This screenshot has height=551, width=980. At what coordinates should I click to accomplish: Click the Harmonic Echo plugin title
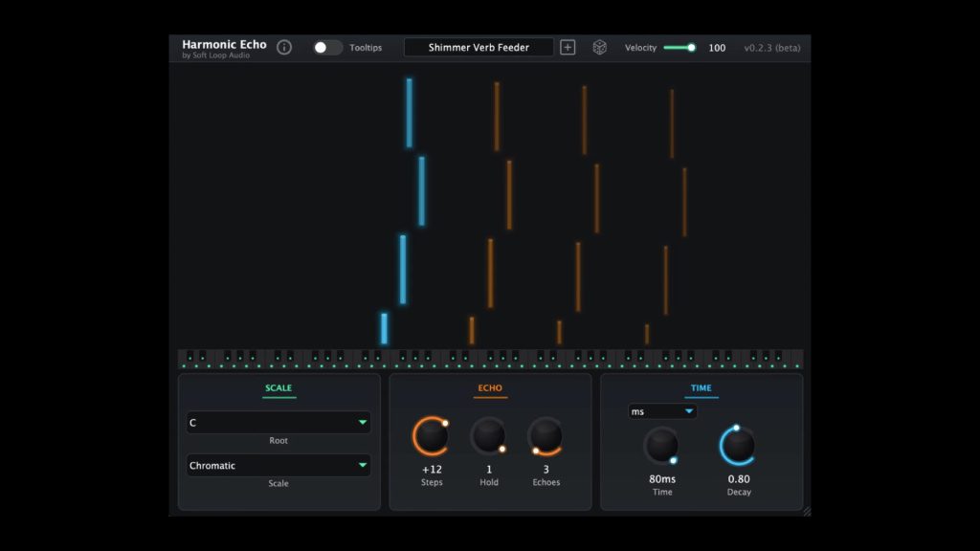[x=224, y=44]
